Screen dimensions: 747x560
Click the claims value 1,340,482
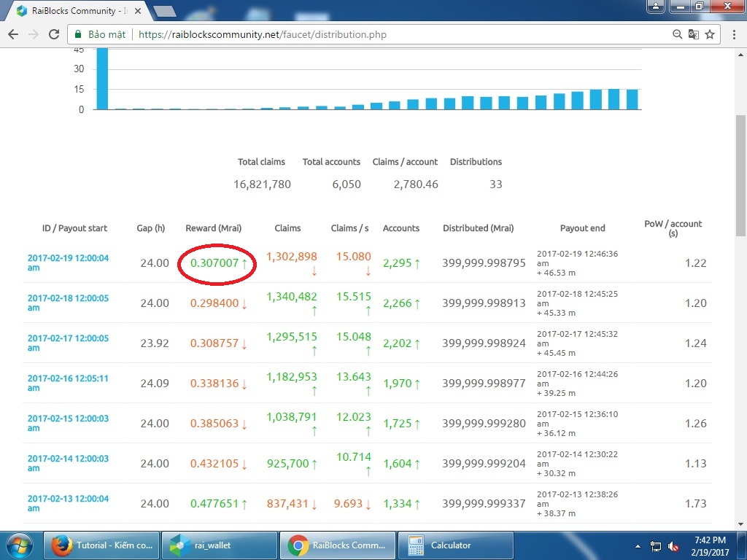coord(292,296)
